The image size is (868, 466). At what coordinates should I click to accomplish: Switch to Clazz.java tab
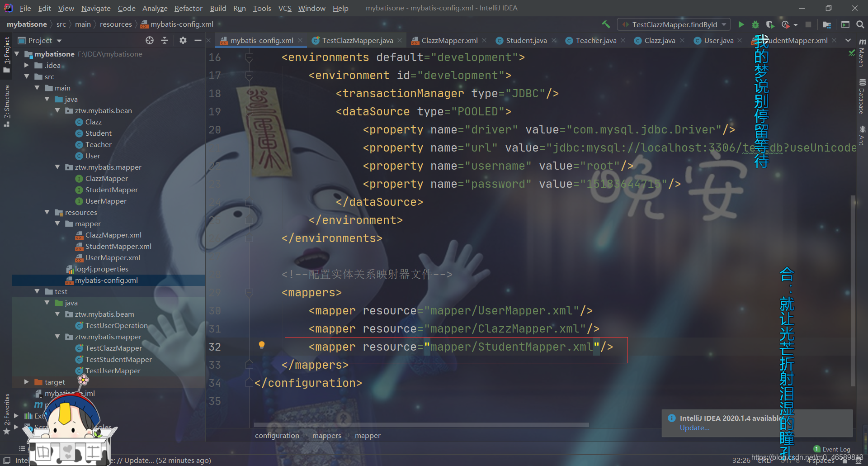pos(660,40)
